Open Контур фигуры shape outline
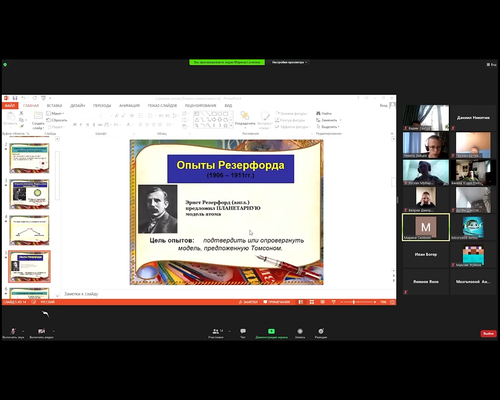This screenshot has height=400, width=500. pos(290,120)
